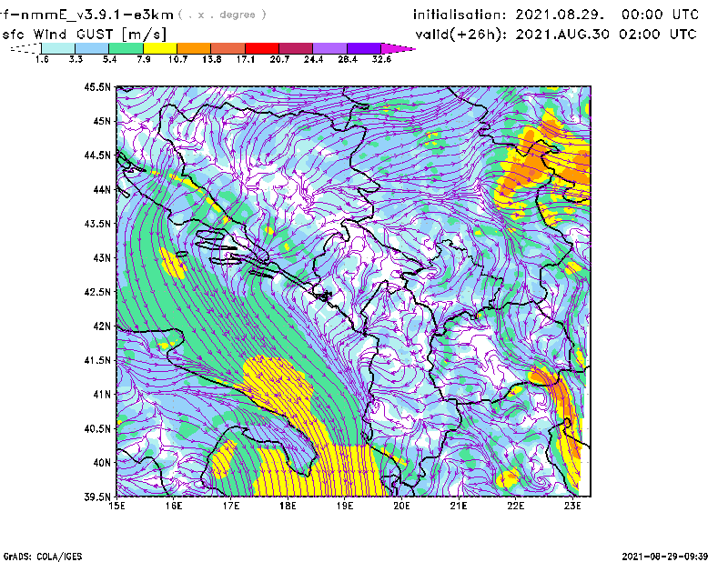This screenshot has height=562, width=728.
Task: Click the '45N' latitude axis label
Action: [102, 121]
